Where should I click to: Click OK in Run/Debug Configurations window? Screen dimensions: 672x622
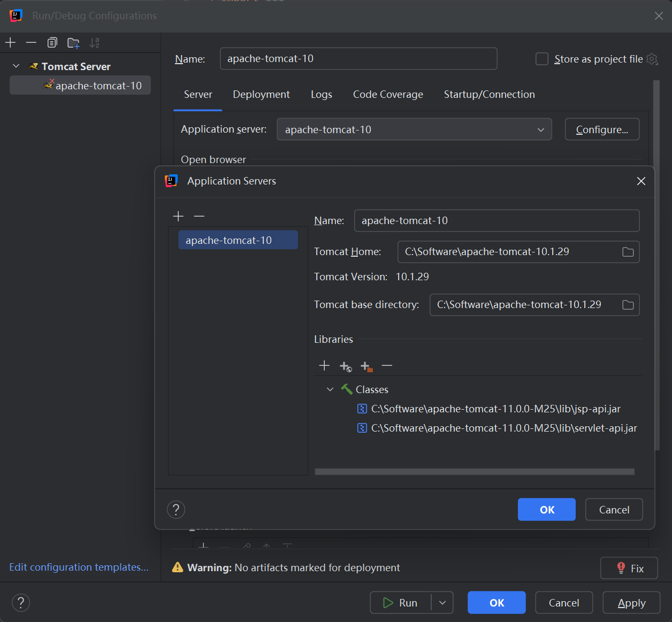coord(497,603)
